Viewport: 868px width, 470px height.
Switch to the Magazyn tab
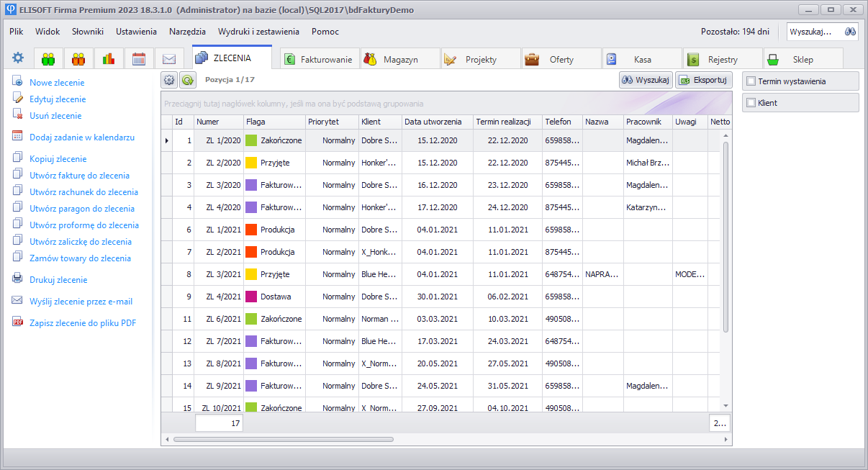pyautogui.click(x=400, y=60)
